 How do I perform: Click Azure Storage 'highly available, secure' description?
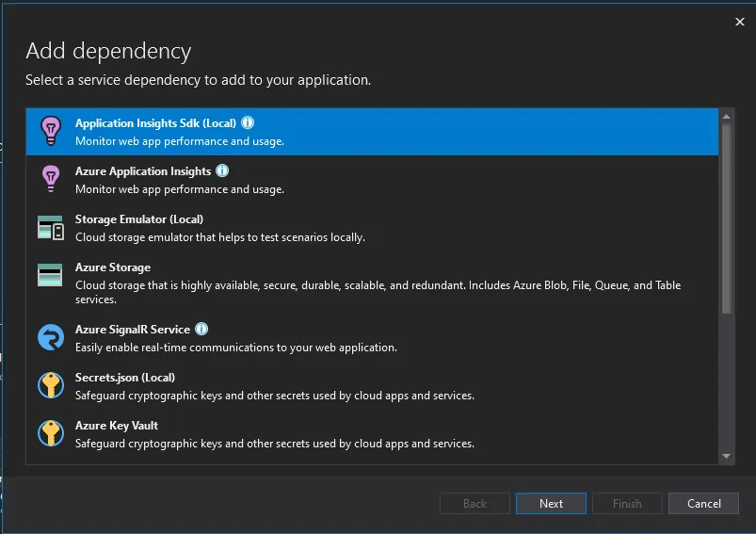click(x=378, y=292)
